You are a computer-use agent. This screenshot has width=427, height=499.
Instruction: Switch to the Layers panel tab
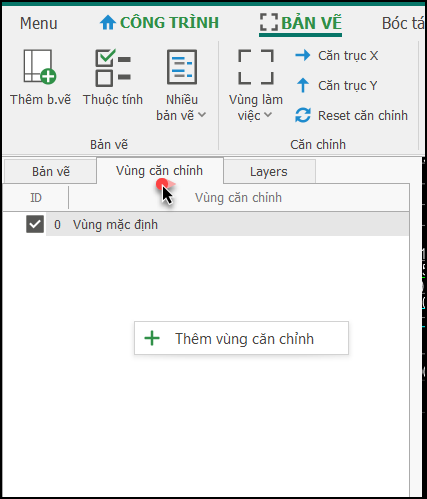click(269, 172)
